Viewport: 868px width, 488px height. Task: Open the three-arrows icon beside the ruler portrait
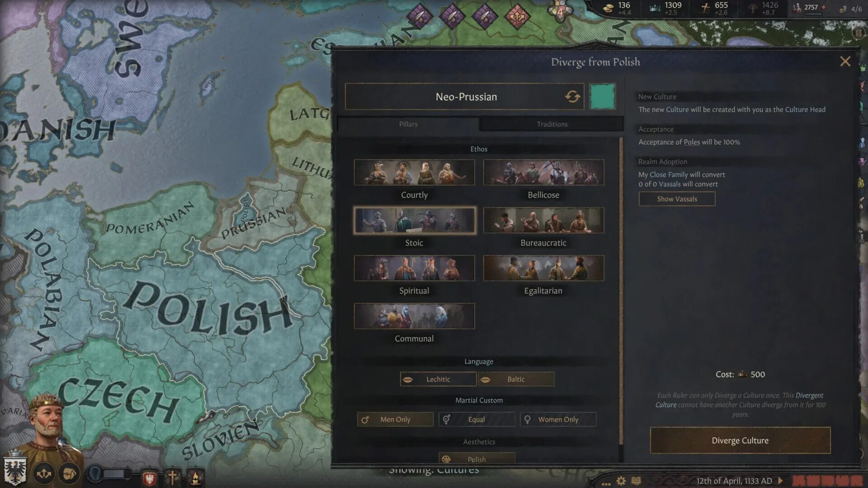click(44, 474)
